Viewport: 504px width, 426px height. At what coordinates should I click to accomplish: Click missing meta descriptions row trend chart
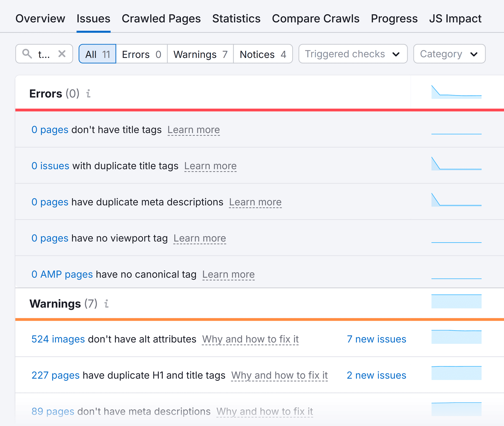(x=456, y=409)
